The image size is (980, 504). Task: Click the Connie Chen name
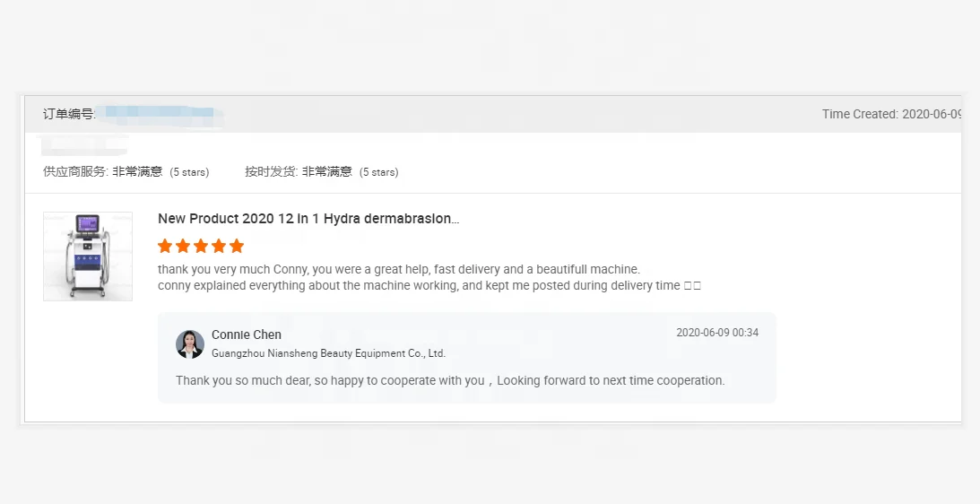pyautogui.click(x=247, y=335)
